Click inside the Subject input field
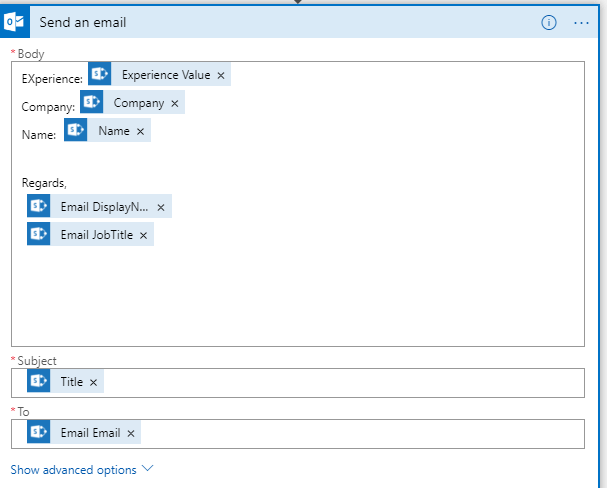The width and height of the screenshot is (607, 488). click(298, 383)
